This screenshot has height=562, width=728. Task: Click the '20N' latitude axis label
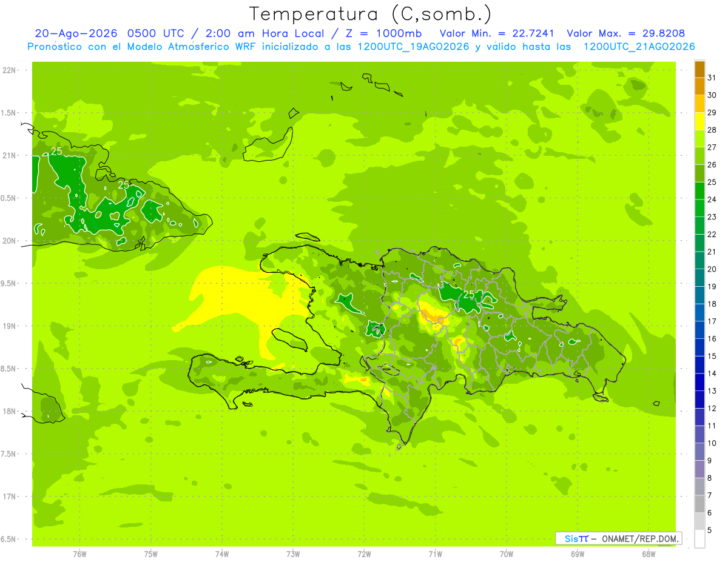[x=9, y=241]
